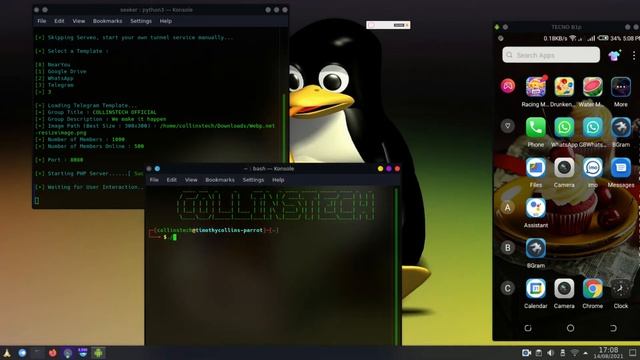Launch the imo messenger app
The height and width of the screenshot is (360, 640).
pyautogui.click(x=592, y=167)
